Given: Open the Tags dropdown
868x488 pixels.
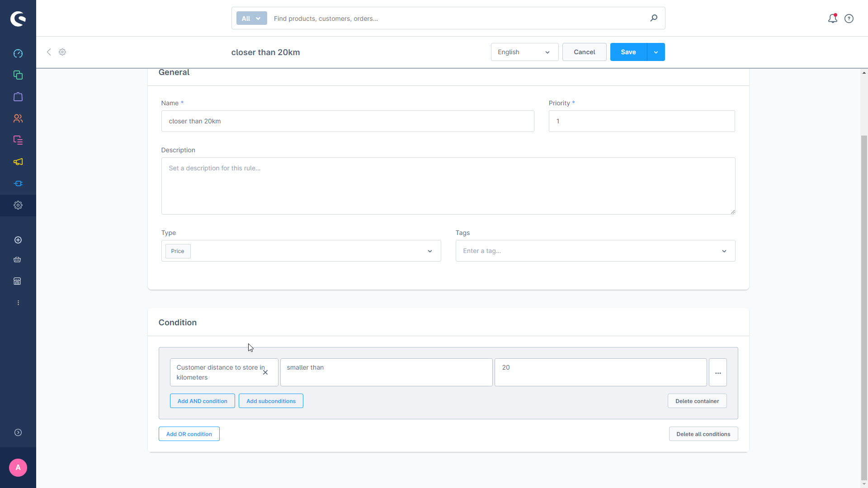Looking at the screenshot, I should [595, 251].
